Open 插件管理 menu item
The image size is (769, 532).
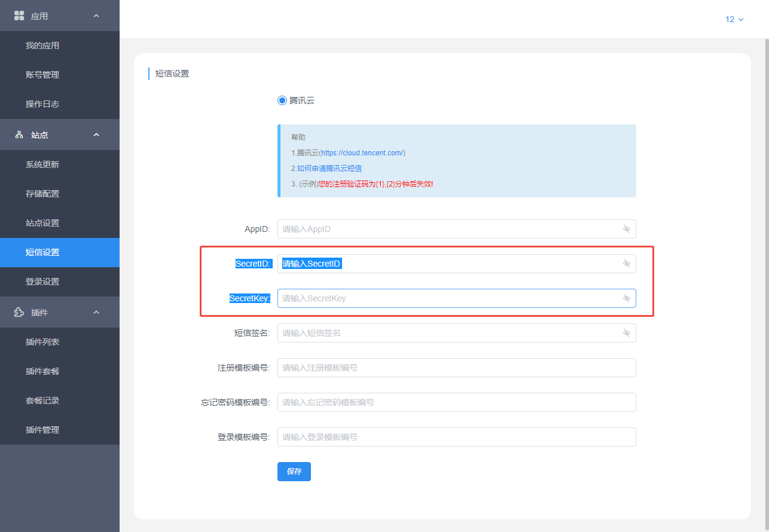[60, 430]
